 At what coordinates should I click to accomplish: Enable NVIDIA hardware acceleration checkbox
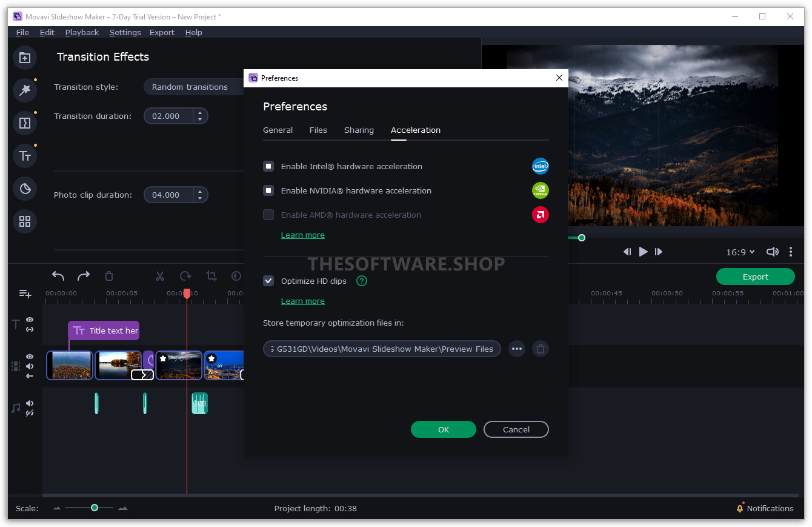pos(268,190)
